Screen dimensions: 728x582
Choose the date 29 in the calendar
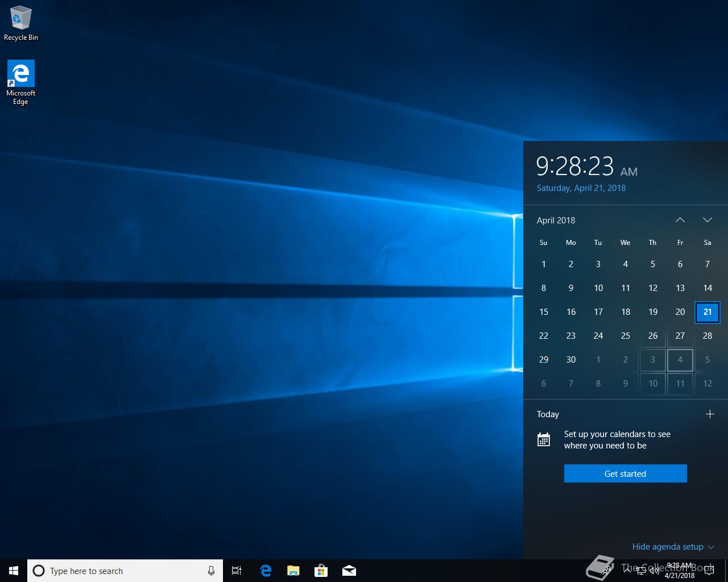pos(544,360)
